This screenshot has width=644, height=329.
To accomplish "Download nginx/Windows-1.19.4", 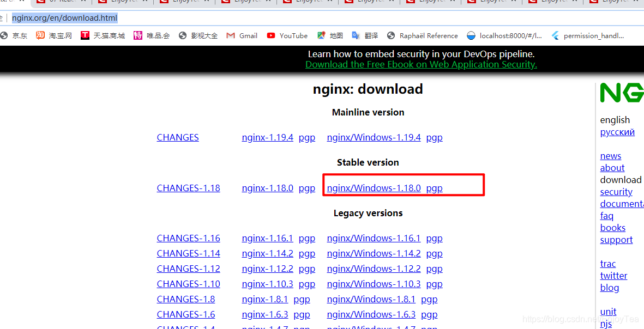I will pyautogui.click(x=374, y=137).
